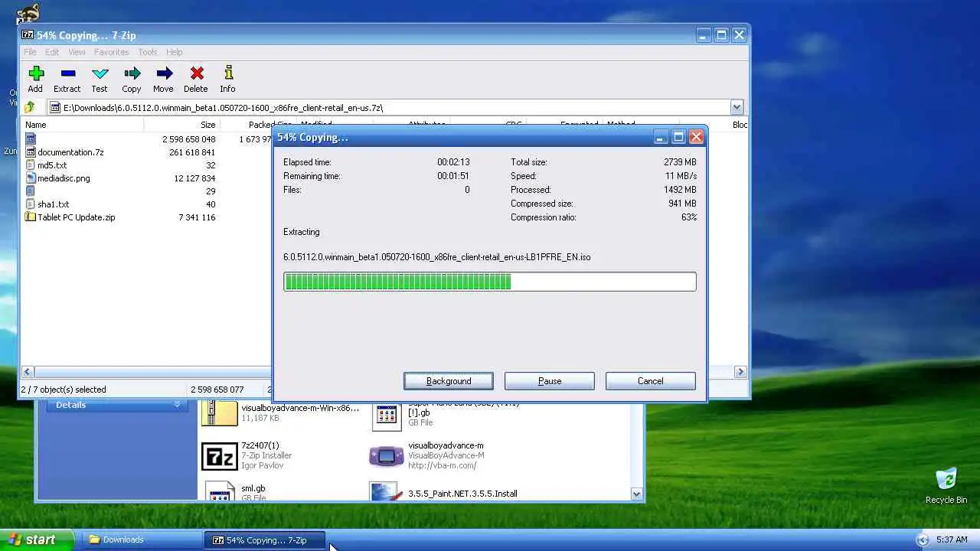Image resolution: width=980 pixels, height=551 pixels.
Task: Click the 54% Copying 7-Zip taskbar button
Action: point(265,540)
